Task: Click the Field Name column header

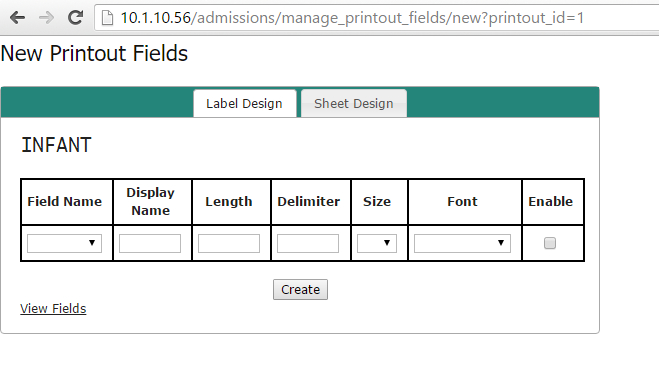Action: point(64,202)
